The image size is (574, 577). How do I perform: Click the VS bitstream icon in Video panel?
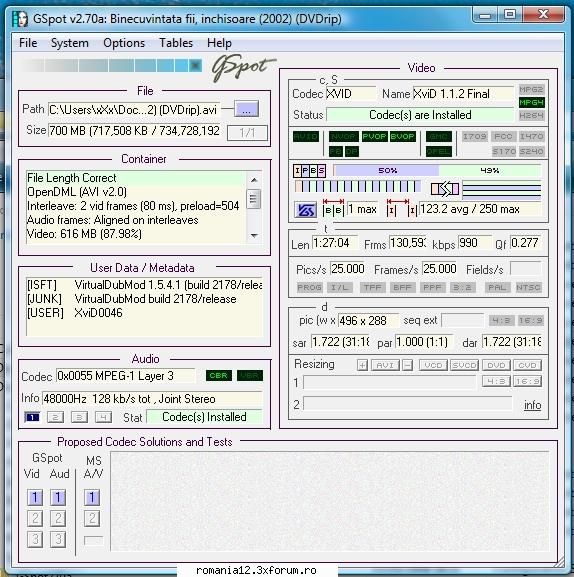click(x=305, y=210)
